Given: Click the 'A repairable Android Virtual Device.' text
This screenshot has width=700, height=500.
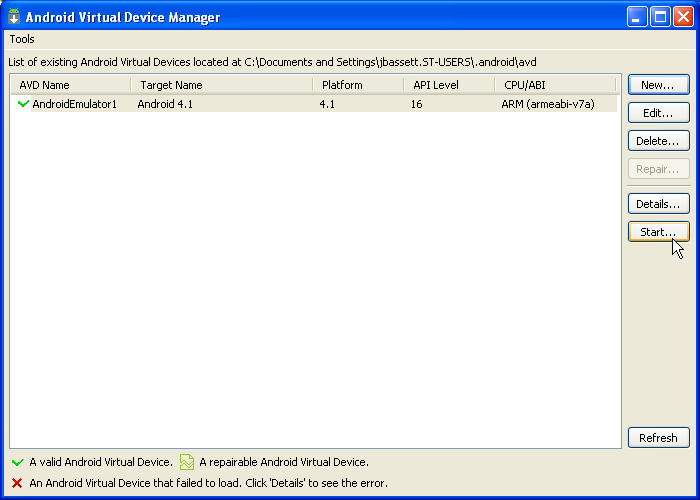Looking at the screenshot, I should pos(284,462).
